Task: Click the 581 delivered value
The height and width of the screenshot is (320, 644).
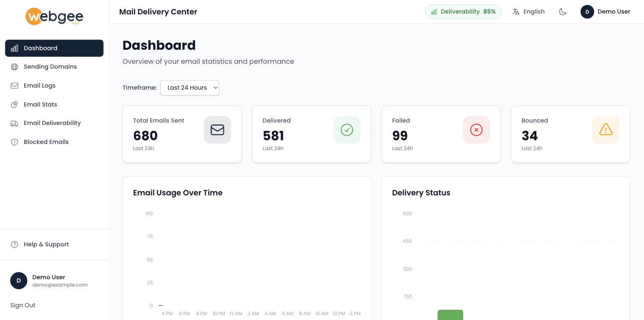Action: (x=273, y=136)
